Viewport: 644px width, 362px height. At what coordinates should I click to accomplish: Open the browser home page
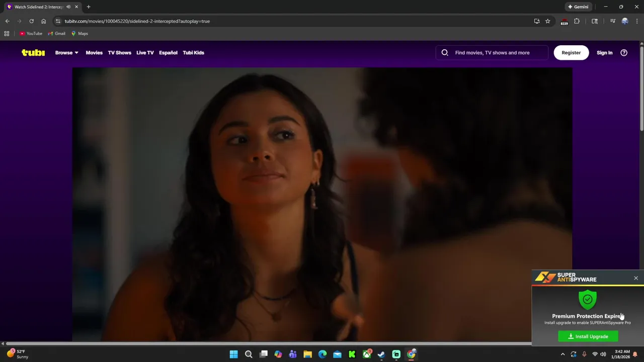coord(43,21)
